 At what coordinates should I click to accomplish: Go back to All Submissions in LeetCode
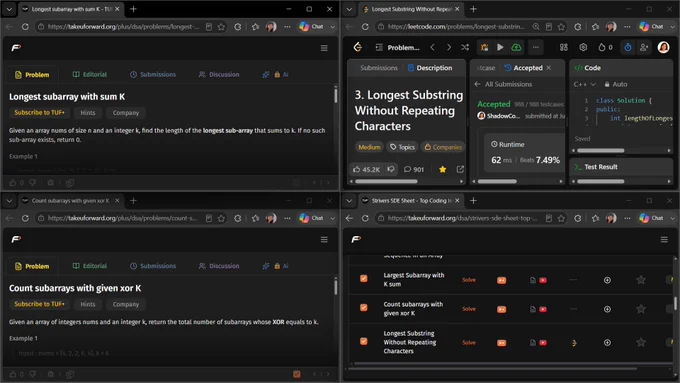503,84
